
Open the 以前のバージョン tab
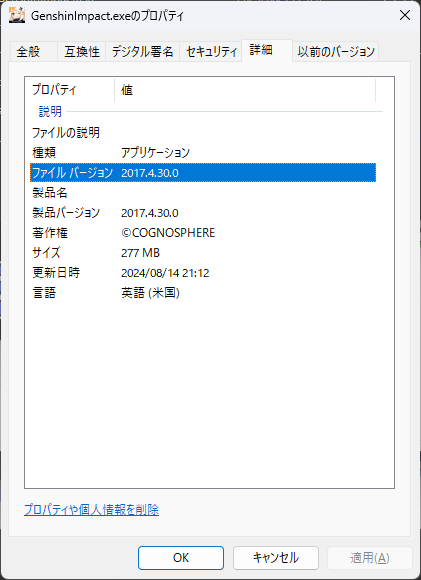336,51
